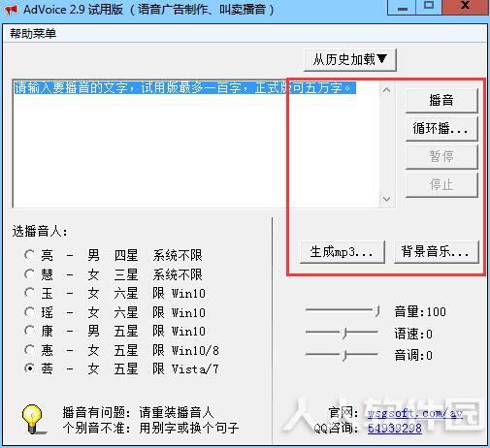
Task: Click the text area scroll down arrow
Action: (387, 199)
